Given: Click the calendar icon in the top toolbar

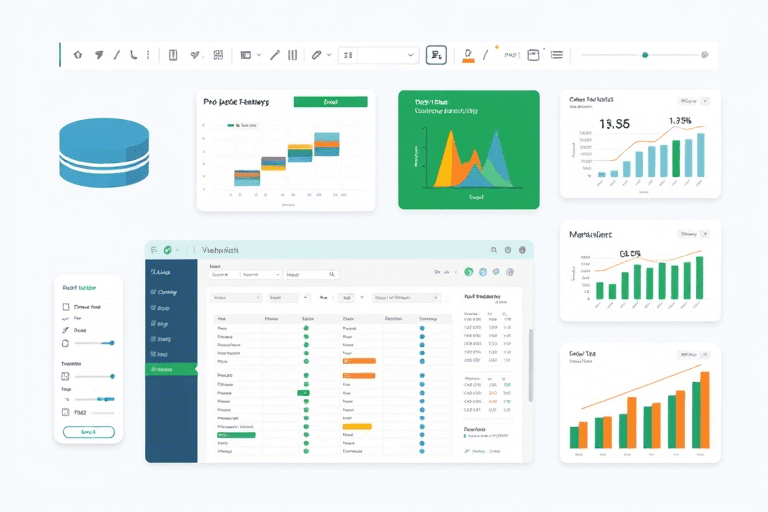Looking at the screenshot, I should (x=533, y=55).
